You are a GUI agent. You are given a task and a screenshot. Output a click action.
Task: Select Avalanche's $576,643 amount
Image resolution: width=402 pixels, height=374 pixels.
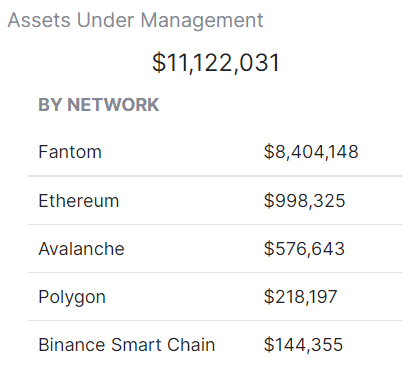(x=304, y=249)
